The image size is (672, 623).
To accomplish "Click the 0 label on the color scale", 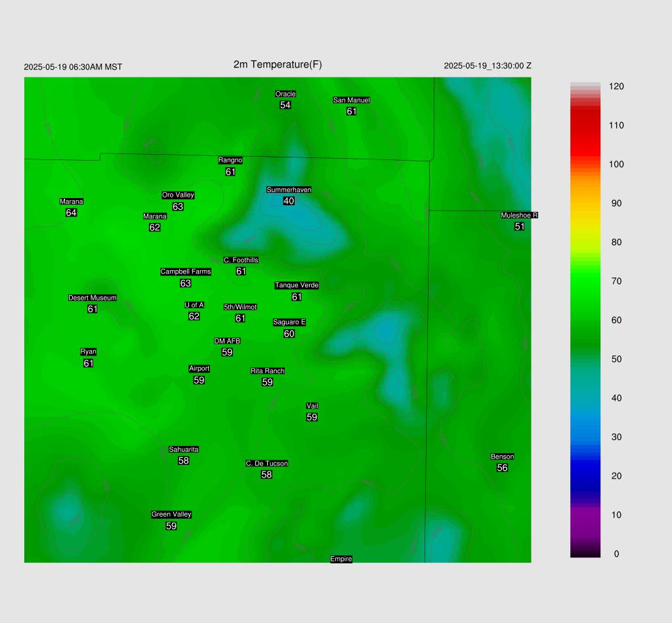I will pos(616,554).
